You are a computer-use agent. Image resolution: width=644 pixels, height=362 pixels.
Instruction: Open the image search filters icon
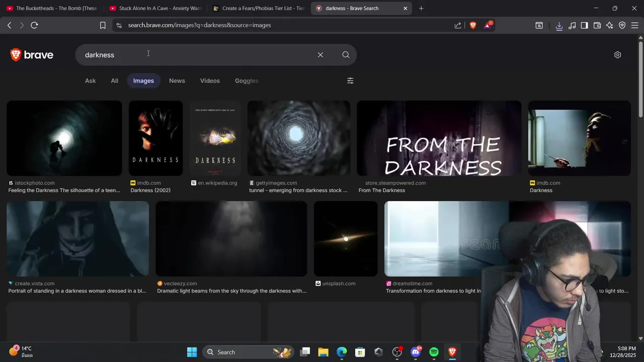(x=350, y=80)
